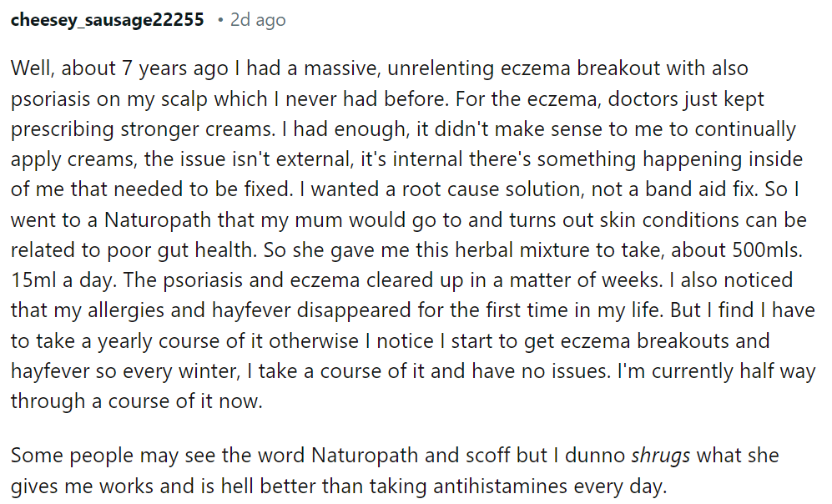The height and width of the screenshot is (504, 832).
Task: Click the phrase "poor gut health"
Action: click(x=179, y=250)
